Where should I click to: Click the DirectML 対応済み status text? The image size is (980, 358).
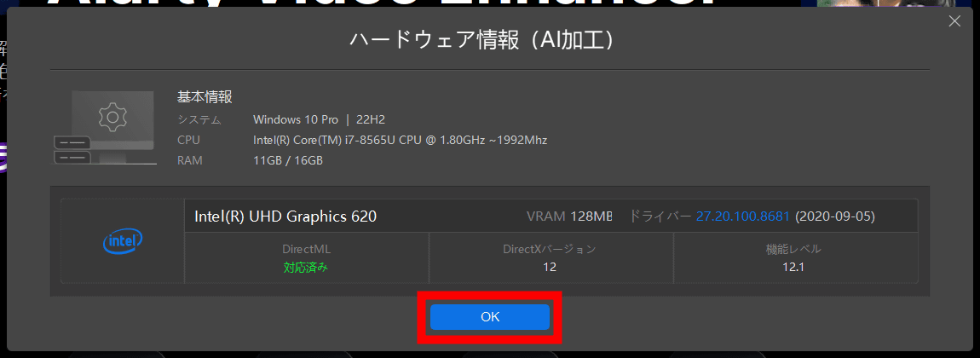point(306,268)
